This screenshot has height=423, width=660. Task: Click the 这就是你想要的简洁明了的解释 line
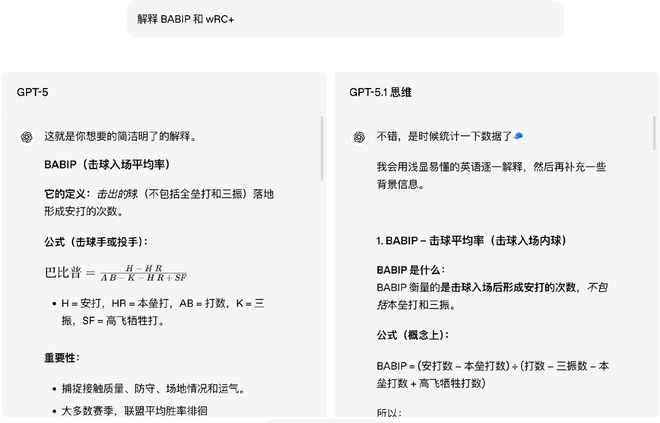point(120,136)
